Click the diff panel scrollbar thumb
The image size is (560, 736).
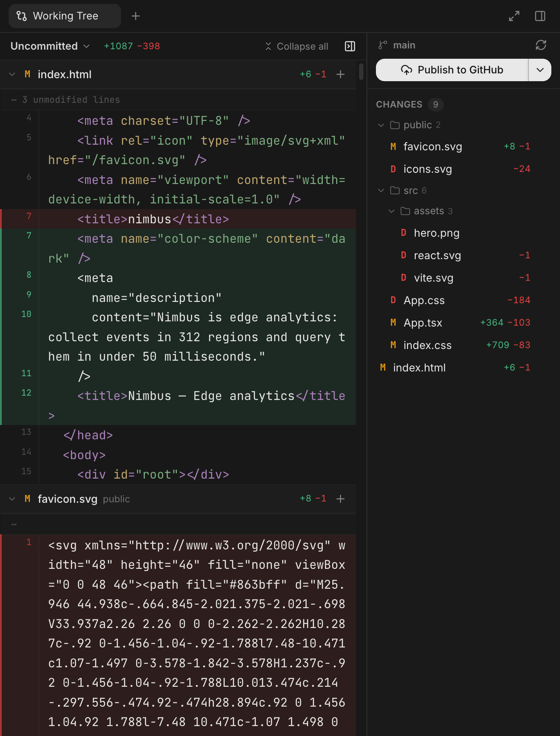click(361, 72)
